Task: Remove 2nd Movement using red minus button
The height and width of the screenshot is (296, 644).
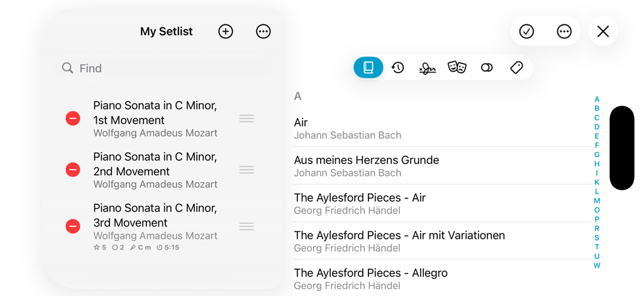Action: [x=73, y=170]
